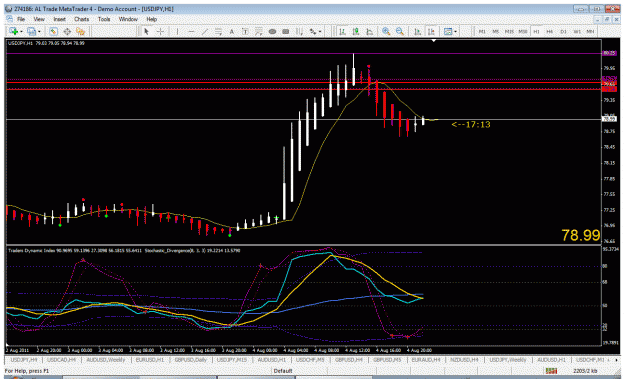Switch to the GBPUSD,H4 chart tab
The height and width of the screenshot is (379, 625).
point(348,360)
